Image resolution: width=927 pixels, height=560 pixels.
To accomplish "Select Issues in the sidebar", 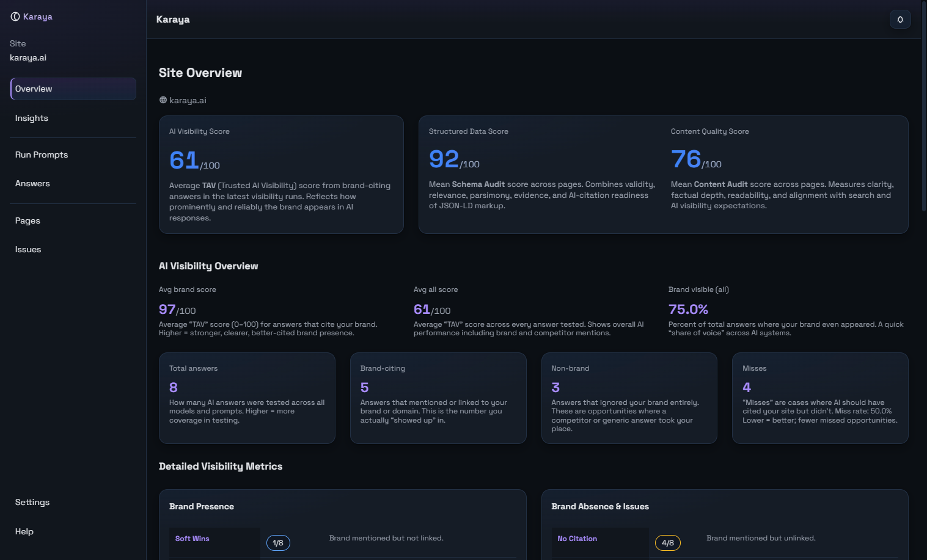I will click(x=28, y=250).
